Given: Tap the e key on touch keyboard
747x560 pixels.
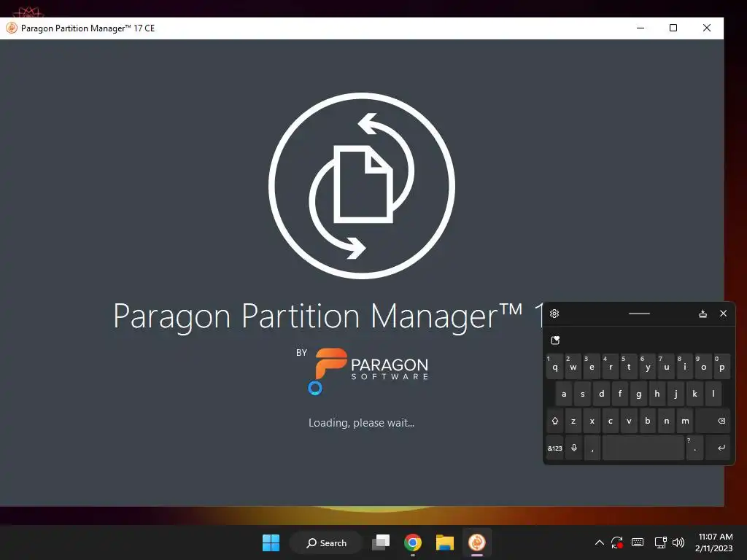Looking at the screenshot, I should [x=592, y=366].
